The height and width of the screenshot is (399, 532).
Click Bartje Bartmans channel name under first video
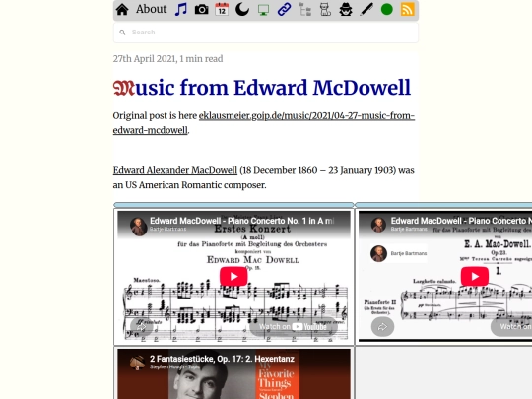(167, 229)
